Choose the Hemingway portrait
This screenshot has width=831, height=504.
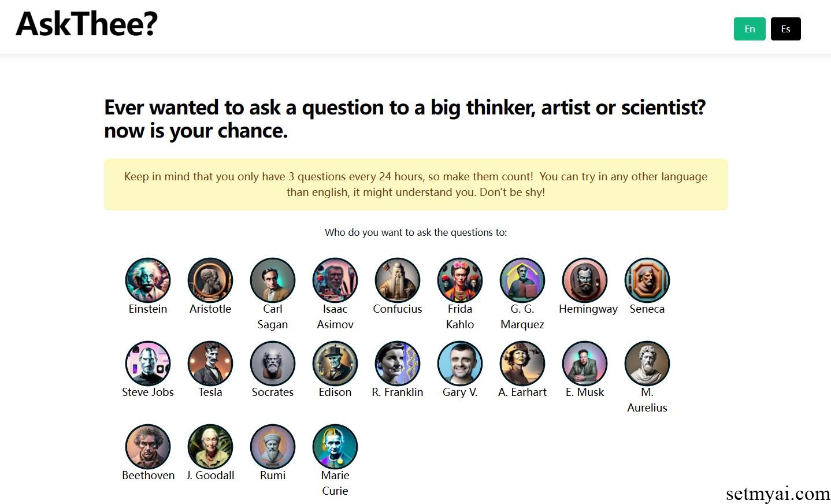585,280
